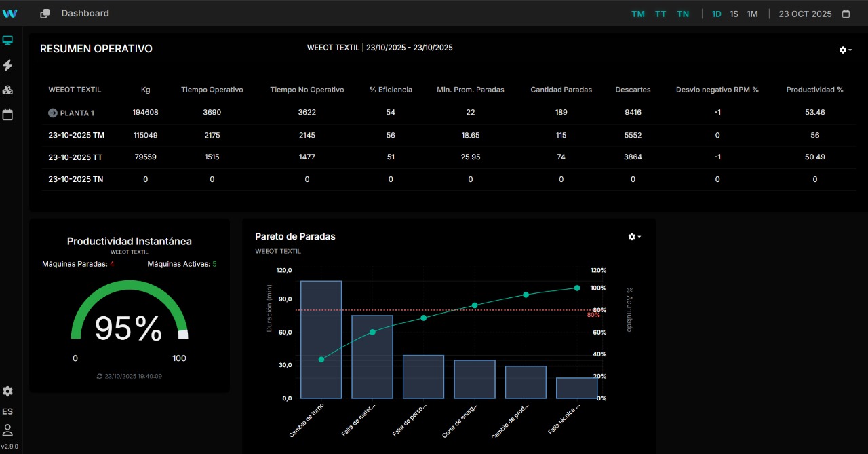Toggle the TT shift filter
Image resolution: width=868 pixels, height=454 pixels.
[660, 14]
